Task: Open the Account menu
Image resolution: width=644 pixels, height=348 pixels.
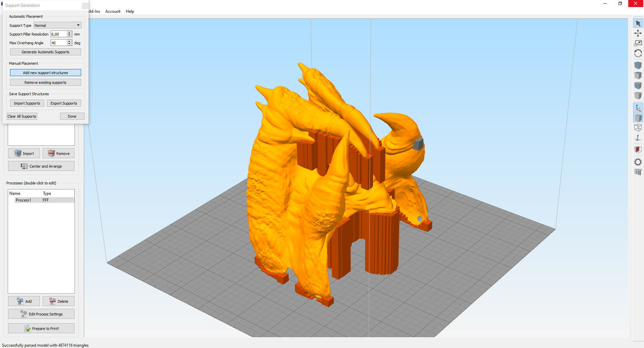Action: [x=113, y=11]
